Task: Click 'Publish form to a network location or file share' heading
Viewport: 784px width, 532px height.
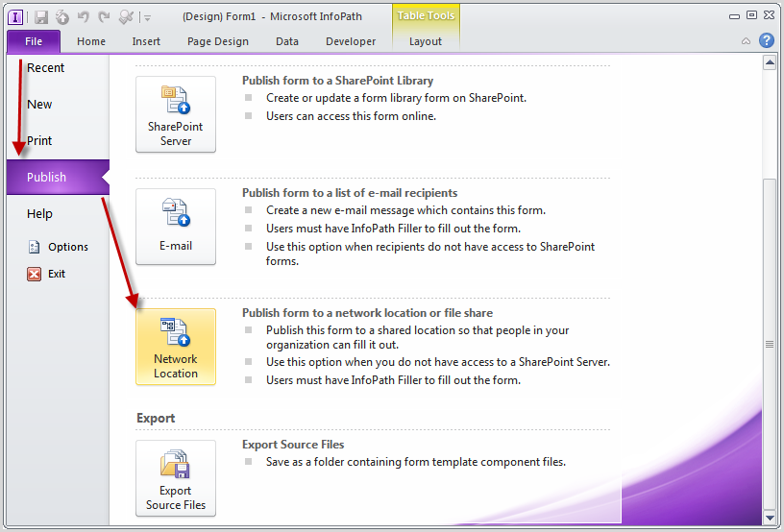Action: click(367, 313)
